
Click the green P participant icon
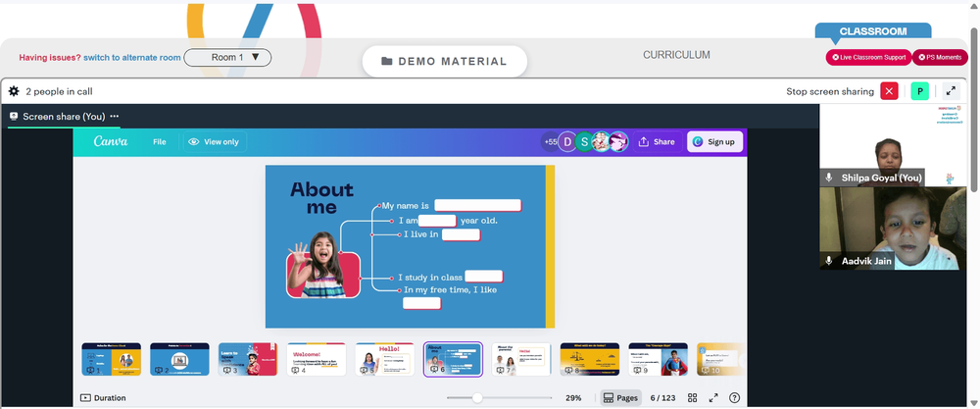click(x=919, y=91)
